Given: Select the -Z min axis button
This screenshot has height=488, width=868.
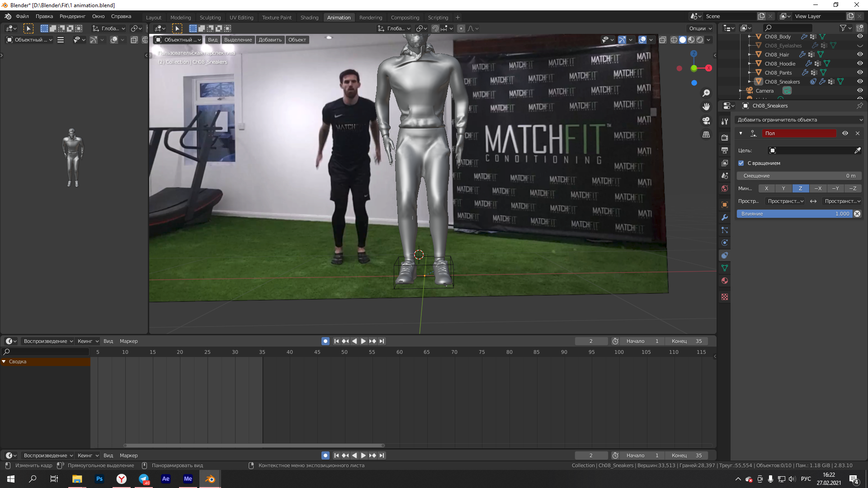Looking at the screenshot, I should click(853, 188).
